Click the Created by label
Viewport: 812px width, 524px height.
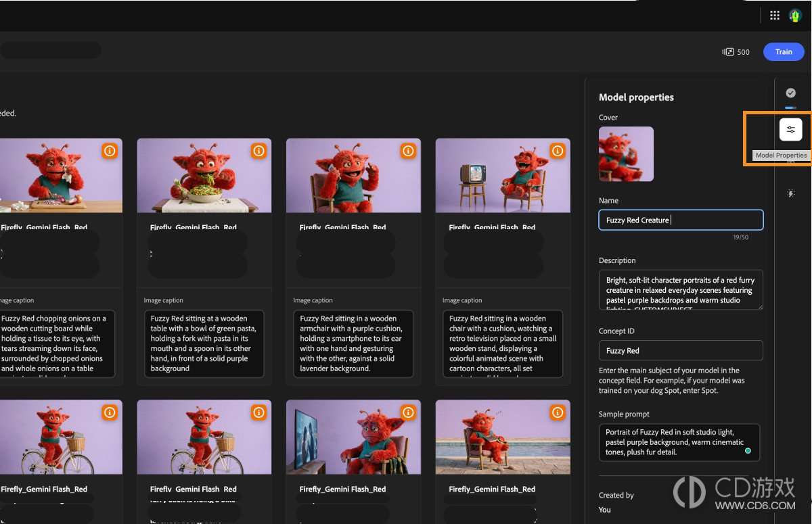tap(616, 495)
